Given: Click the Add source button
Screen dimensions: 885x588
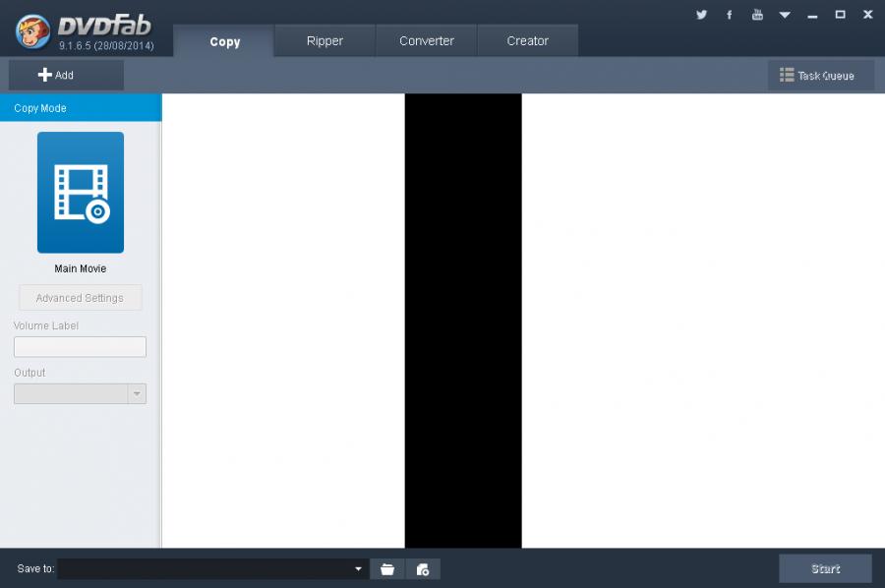Looking at the screenshot, I should pos(66,75).
